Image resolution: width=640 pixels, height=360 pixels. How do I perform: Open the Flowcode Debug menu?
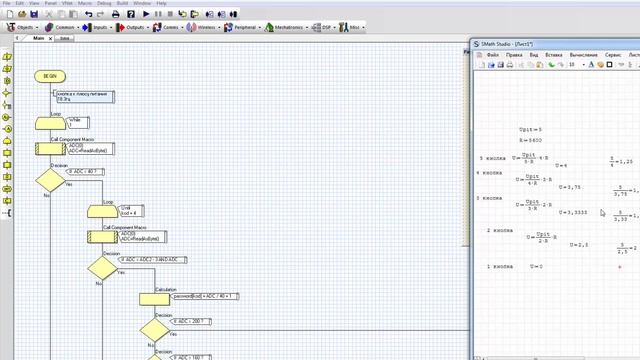coord(104,3)
